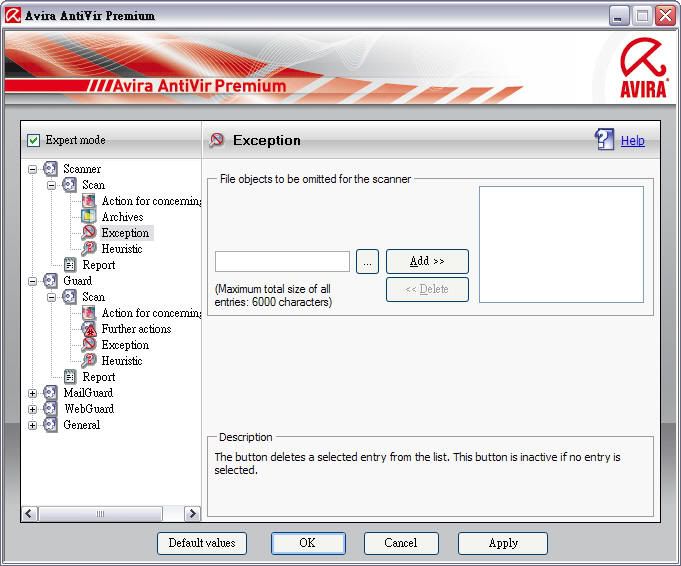
Task: Click the WebGuard gear icon
Action: pyautogui.click(x=51, y=409)
